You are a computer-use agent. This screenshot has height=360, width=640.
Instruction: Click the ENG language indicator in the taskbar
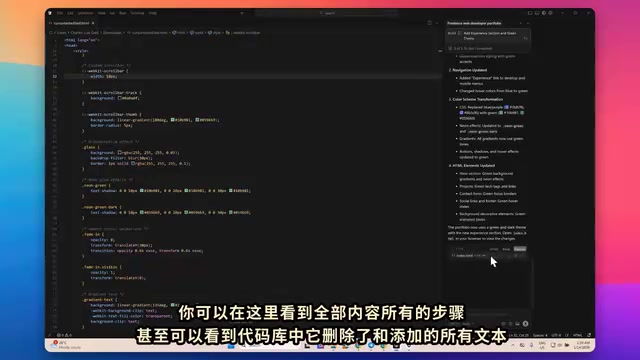point(542,345)
